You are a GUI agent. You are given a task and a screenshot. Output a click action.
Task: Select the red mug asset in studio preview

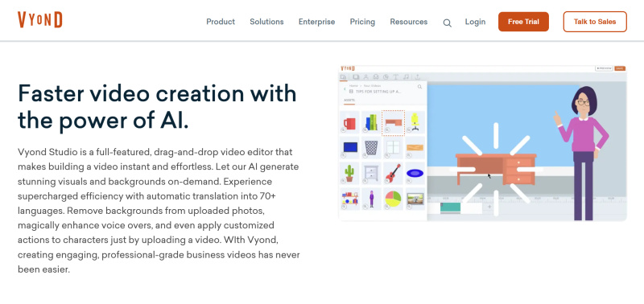point(349,122)
